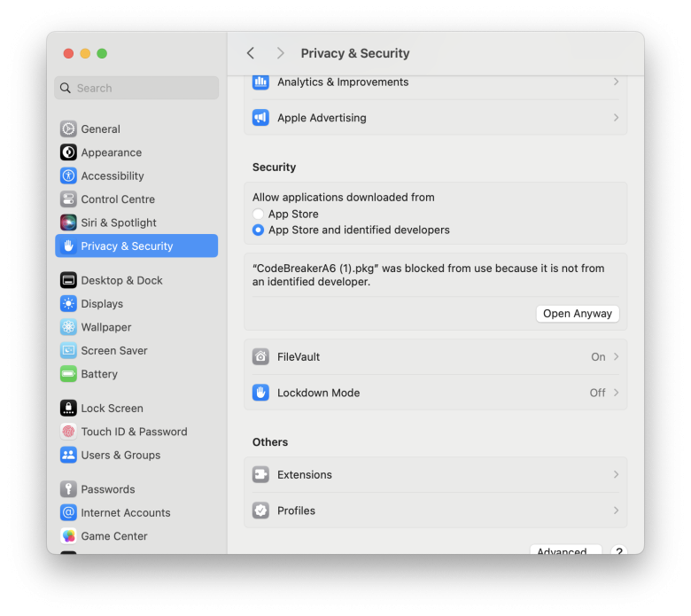Click the Screen Saver icon
Viewport: 691px width, 616px height.
click(x=68, y=350)
